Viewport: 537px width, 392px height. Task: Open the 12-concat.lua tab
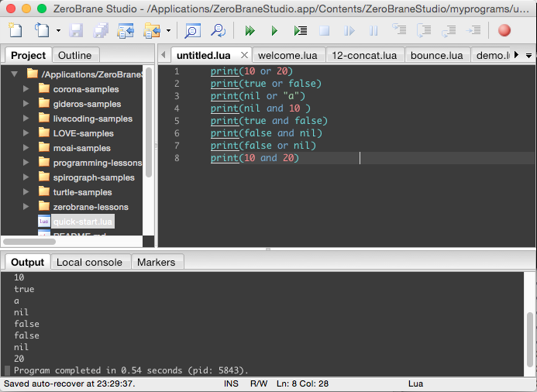364,56
